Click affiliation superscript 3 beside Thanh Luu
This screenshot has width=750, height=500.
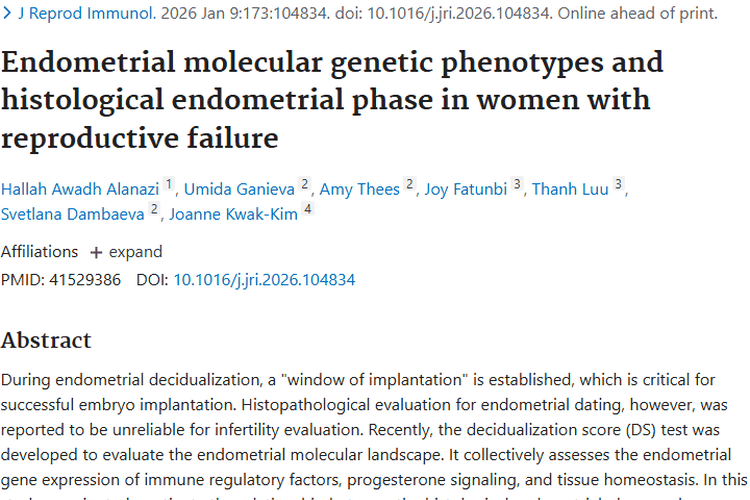pos(619,185)
